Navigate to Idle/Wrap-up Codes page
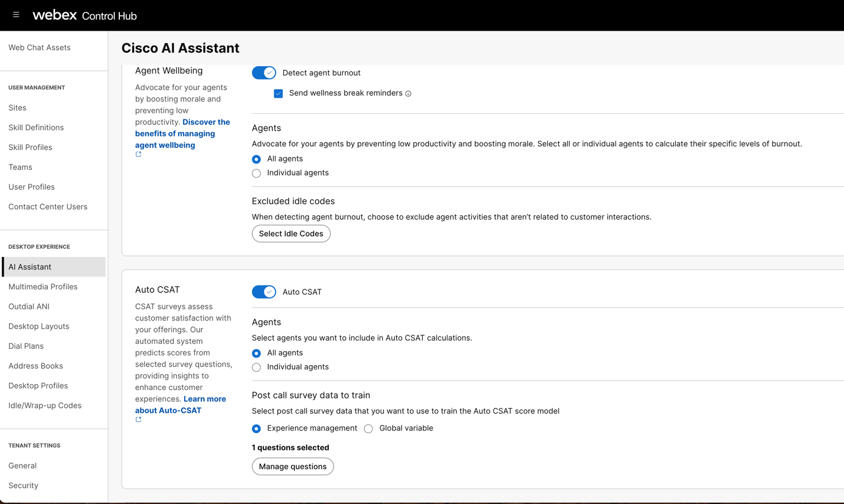This screenshot has height=504, width=844. coord(45,406)
